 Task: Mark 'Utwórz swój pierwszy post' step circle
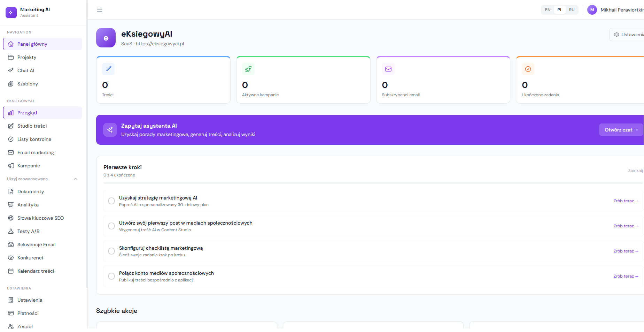pyautogui.click(x=111, y=226)
